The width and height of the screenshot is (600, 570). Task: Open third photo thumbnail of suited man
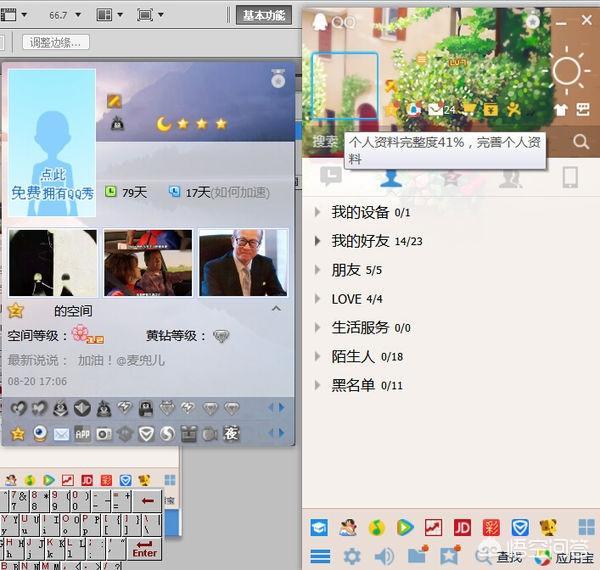click(x=243, y=263)
